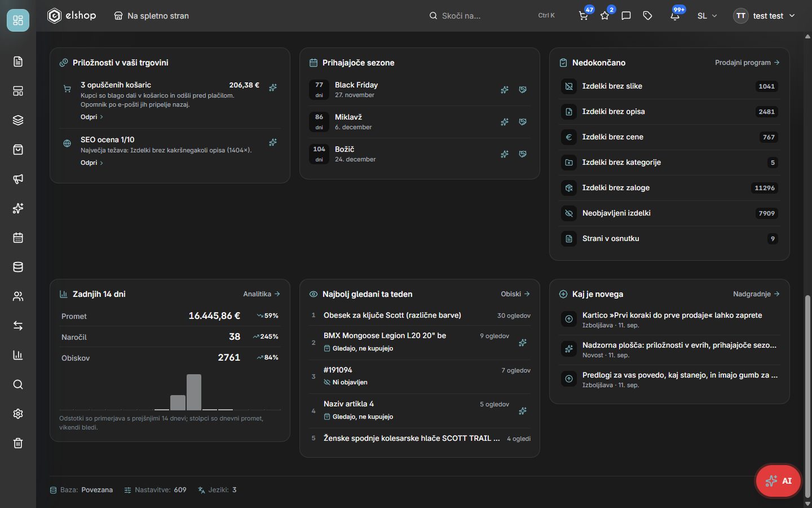Open the Izdelki brez slike row
The height and width of the screenshot is (508, 812).
click(669, 86)
